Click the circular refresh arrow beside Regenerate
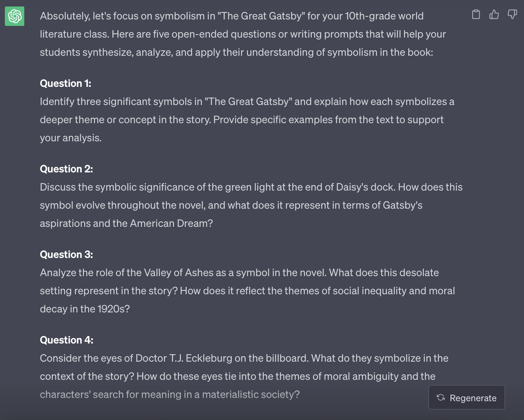Screen dimensions: 524x420 (x=441, y=398)
